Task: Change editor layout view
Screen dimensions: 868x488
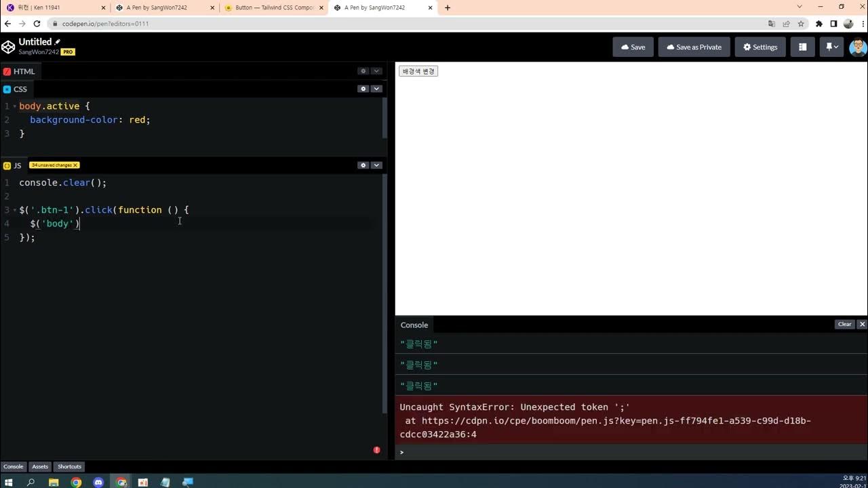Action: click(802, 47)
